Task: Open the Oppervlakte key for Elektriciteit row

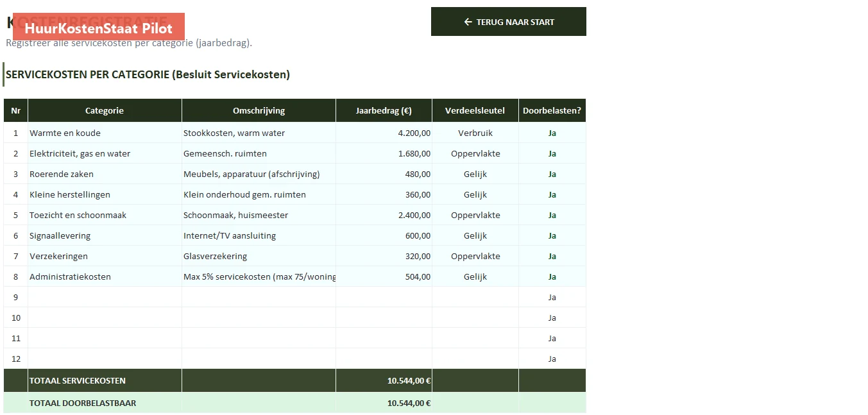Action: pyautogui.click(x=475, y=153)
